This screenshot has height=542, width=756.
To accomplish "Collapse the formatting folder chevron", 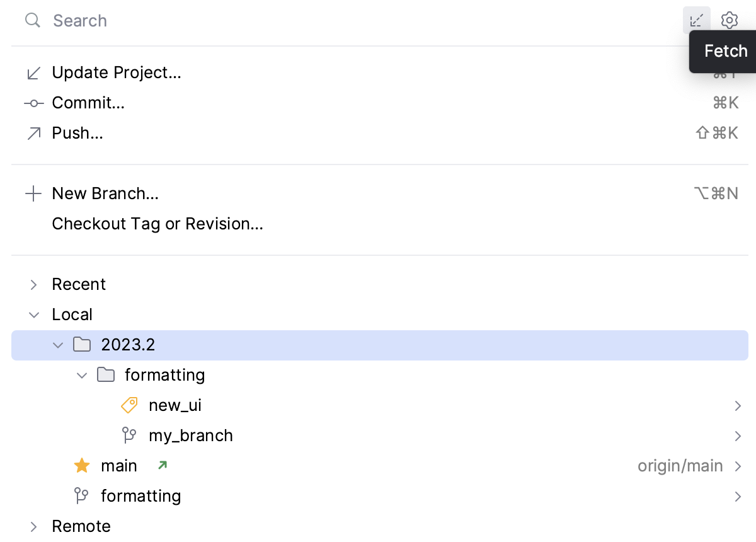I will pos(82,375).
